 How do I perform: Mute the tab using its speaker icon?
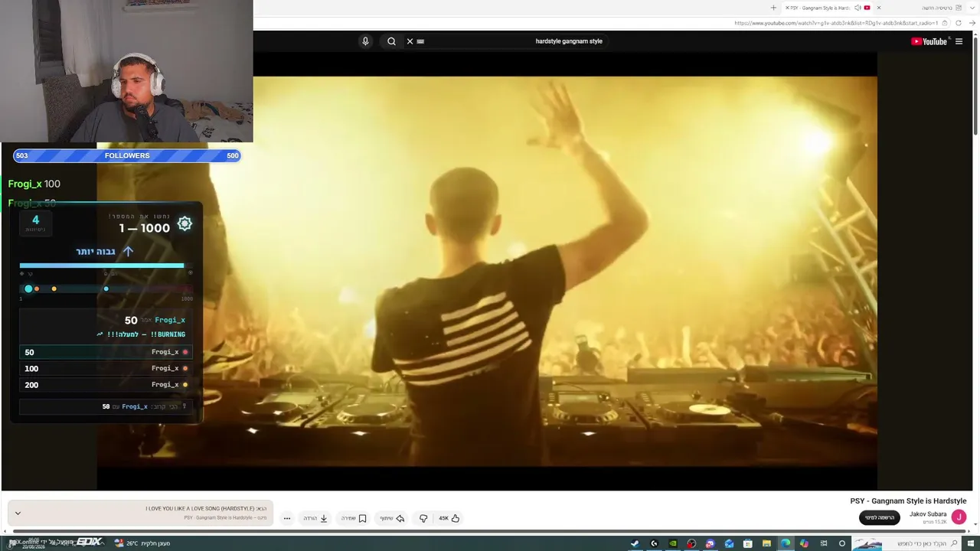pyautogui.click(x=857, y=8)
